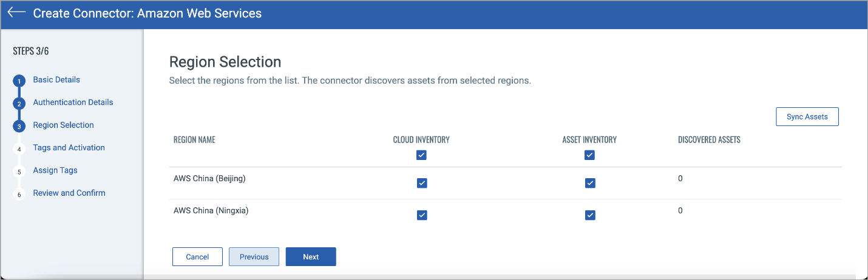Click the Cloud Inventory column label
The image size is (868, 280).
pyautogui.click(x=421, y=140)
